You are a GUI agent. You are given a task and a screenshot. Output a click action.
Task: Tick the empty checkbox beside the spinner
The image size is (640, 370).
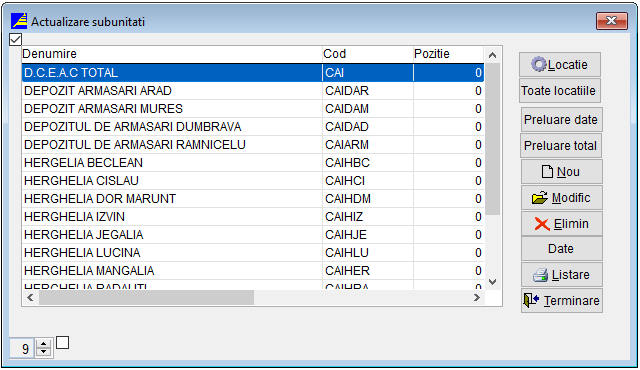[x=62, y=343]
